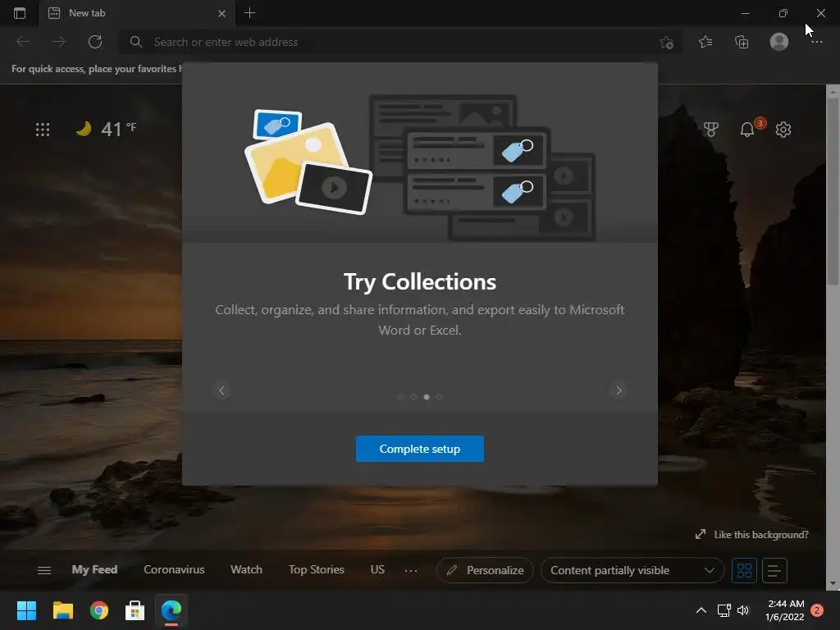840x630 pixels.
Task: Launch Google Chrome from taskbar
Action: (x=99, y=610)
